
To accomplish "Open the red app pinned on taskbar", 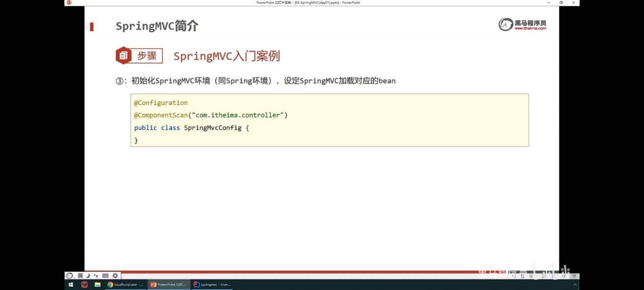I will click(85, 284).
